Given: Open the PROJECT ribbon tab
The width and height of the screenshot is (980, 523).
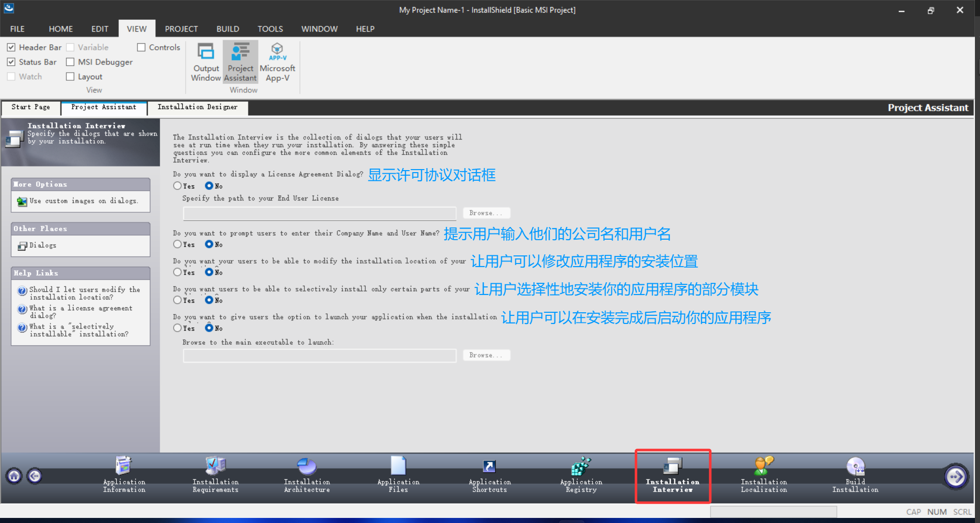Looking at the screenshot, I should coord(181,29).
